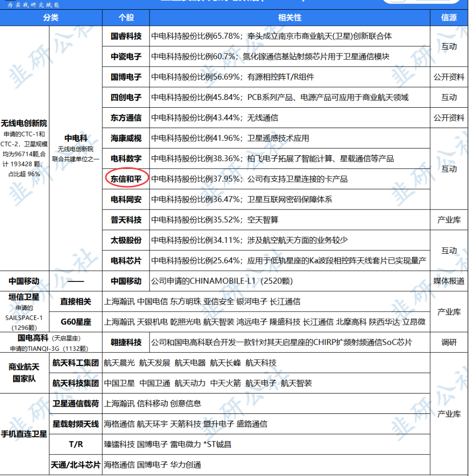Click the CHINAMOBILE-L1 (2520颗) description
This screenshot has width=469, height=476.
click(x=290, y=281)
